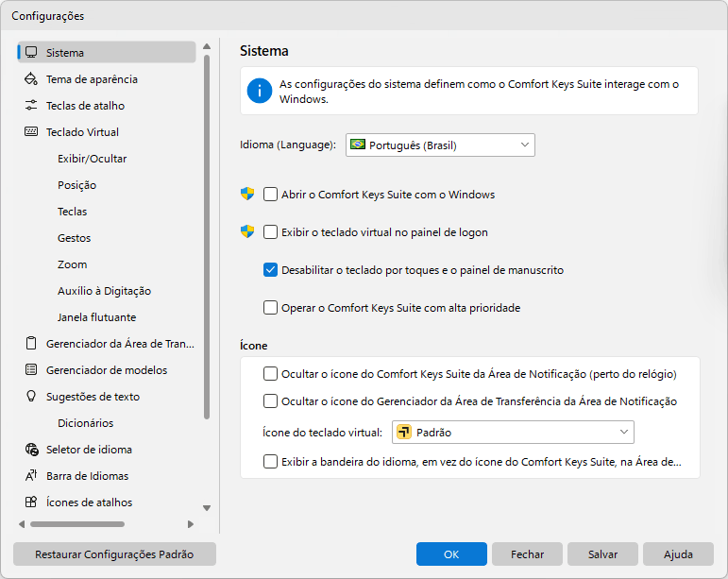The width and height of the screenshot is (728, 579).
Task: Check Ocultar o ícone do Comfort Keys Suite da Área de Notificação
Action: [270, 374]
